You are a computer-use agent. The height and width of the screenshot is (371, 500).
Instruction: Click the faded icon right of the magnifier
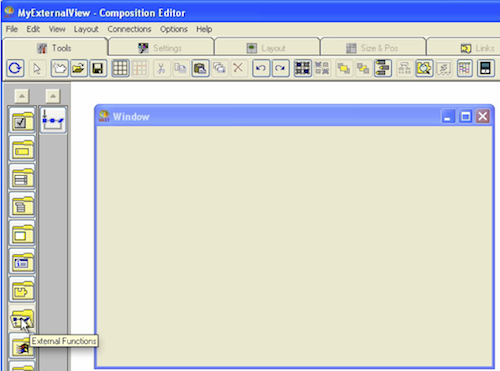coord(444,68)
